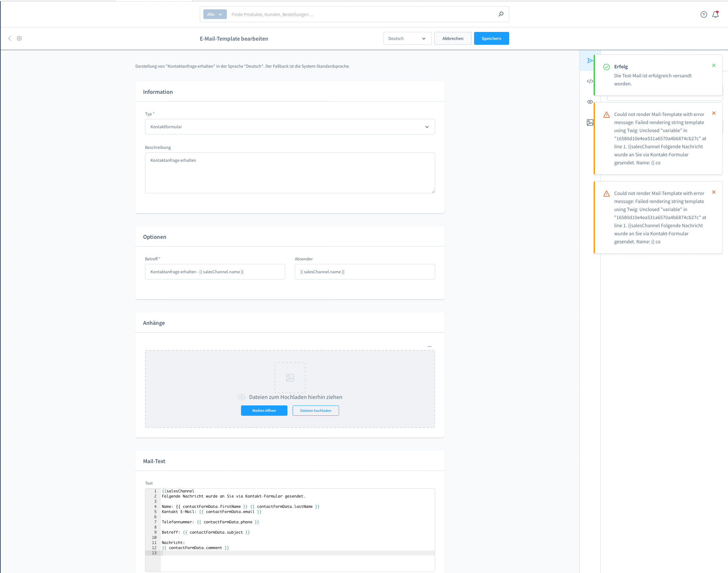This screenshot has width=728, height=573.
Task: Open the media image sidebar icon
Action: (x=590, y=122)
